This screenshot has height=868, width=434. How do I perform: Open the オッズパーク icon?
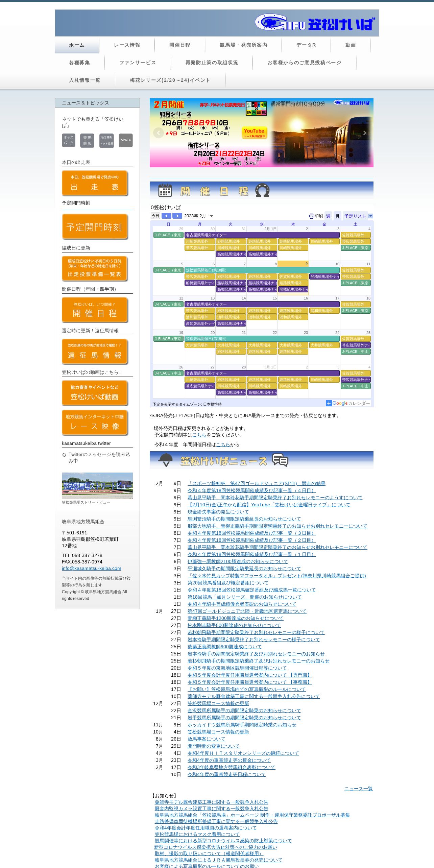(x=69, y=140)
